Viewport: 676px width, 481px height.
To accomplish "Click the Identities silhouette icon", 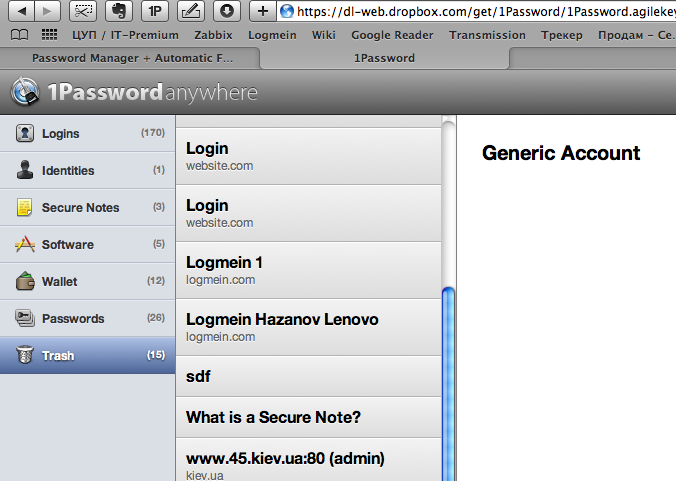I will [x=25, y=170].
